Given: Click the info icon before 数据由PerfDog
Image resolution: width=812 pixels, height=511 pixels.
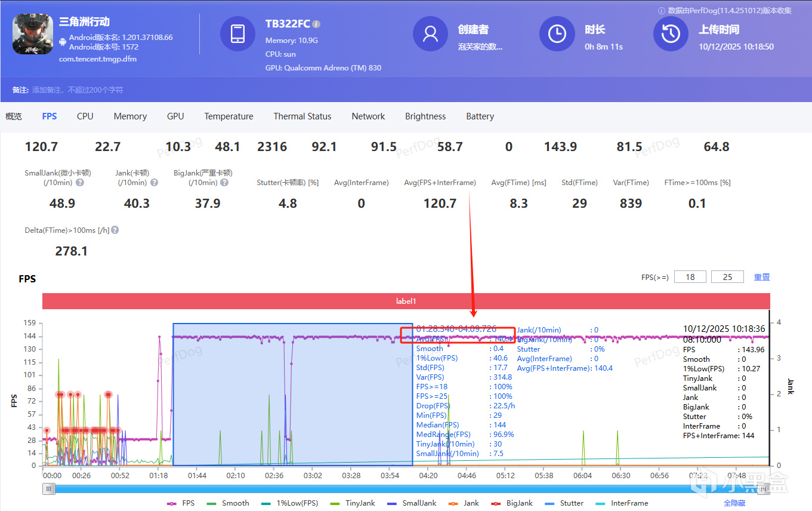Looking at the screenshot, I should (x=661, y=11).
